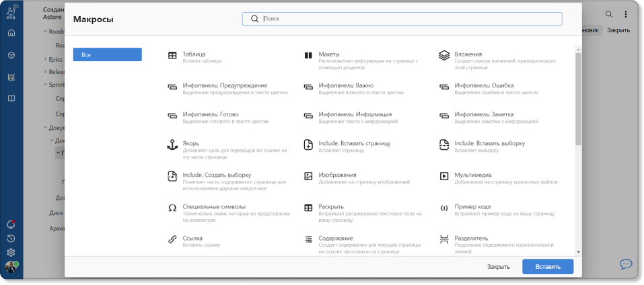The height and width of the screenshot is (285, 644).
Task: Click the scrollbar down arrow
Action: point(578,252)
